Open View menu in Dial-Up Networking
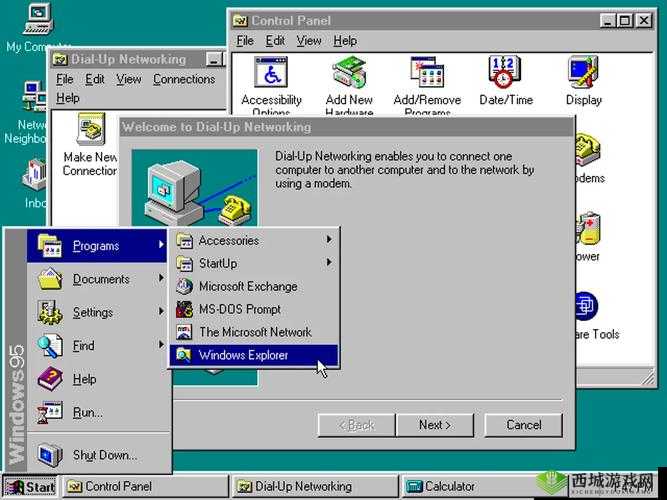 pyautogui.click(x=128, y=79)
